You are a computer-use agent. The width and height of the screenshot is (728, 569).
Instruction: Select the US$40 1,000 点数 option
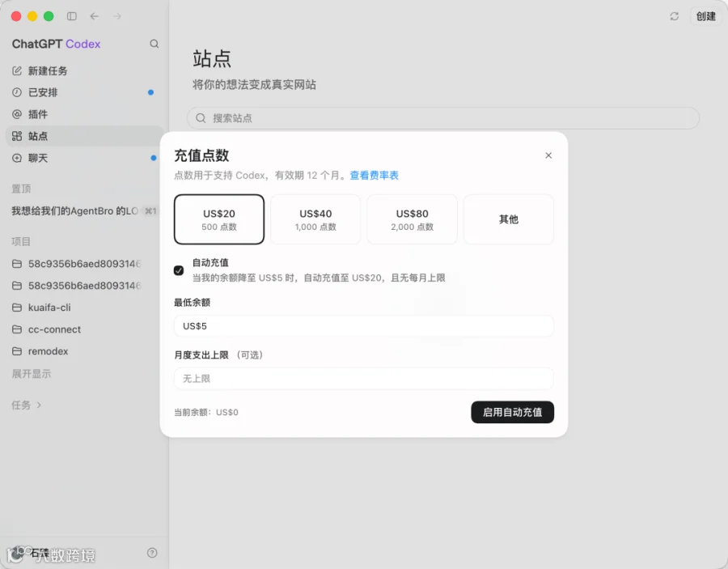tap(315, 219)
